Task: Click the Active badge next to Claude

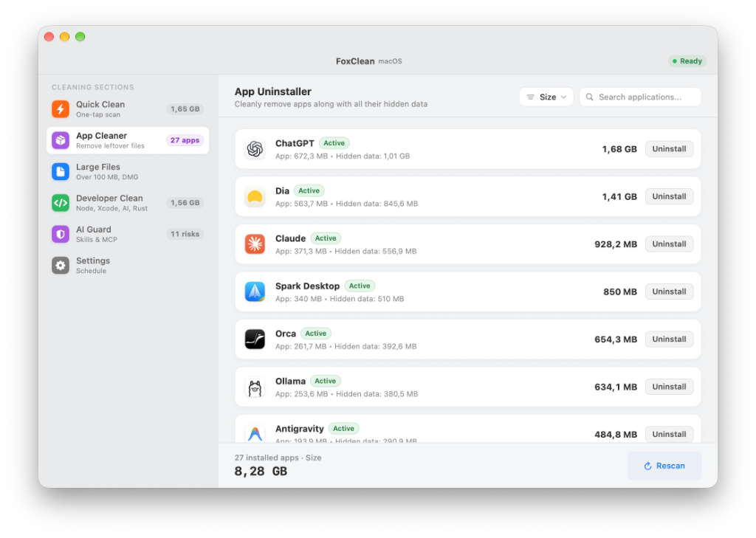Action: click(326, 238)
